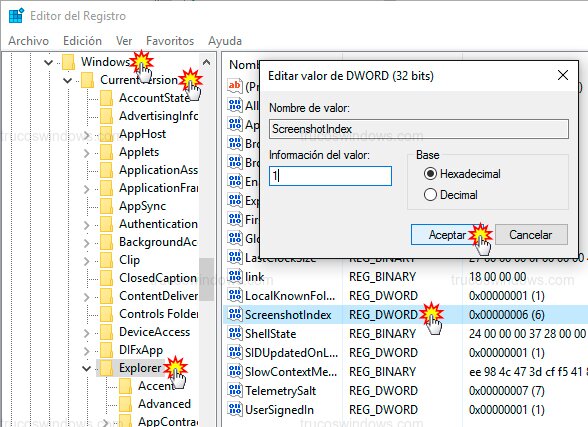This screenshot has height=427, width=588.
Task: Click the Controls Folder icon in tree
Action: click(106, 314)
